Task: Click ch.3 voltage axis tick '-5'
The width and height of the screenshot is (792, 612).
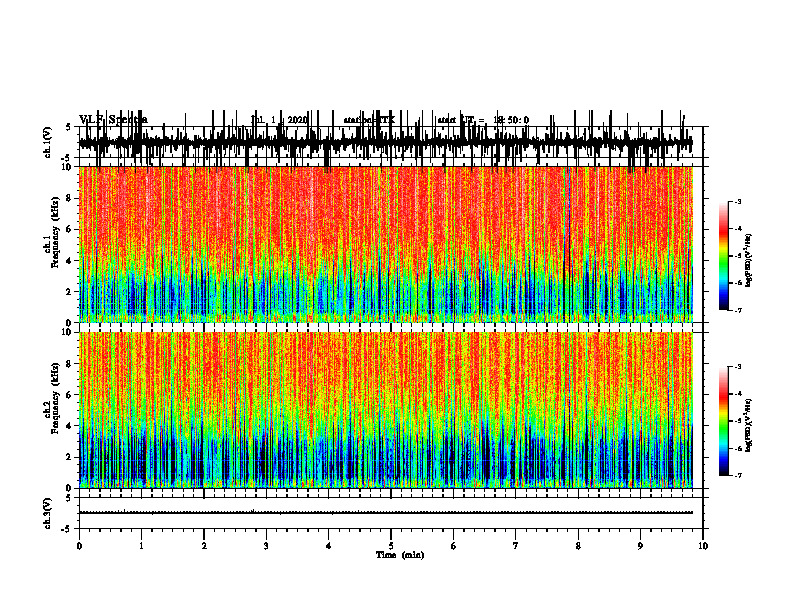Action: tap(67, 529)
